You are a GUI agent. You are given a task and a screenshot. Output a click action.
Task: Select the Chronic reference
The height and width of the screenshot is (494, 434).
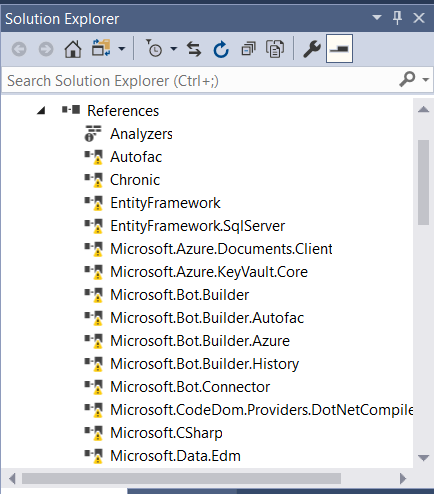pos(135,180)
